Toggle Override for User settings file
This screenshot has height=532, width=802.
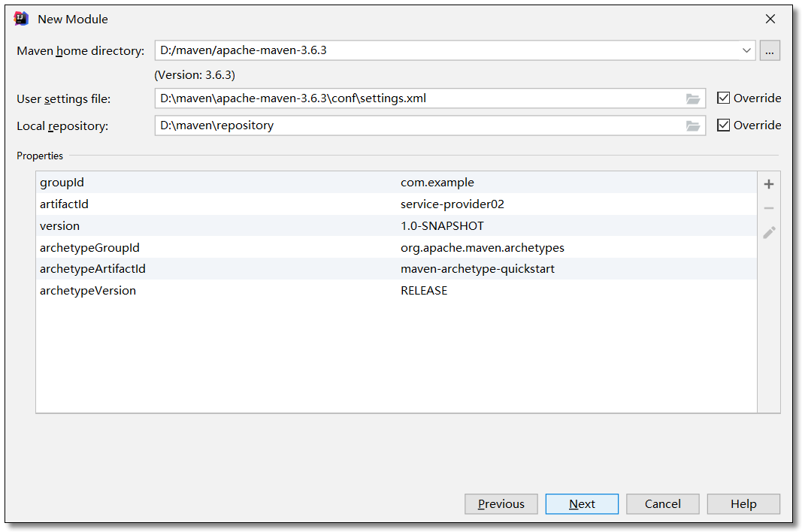click(x=724, y=98)
